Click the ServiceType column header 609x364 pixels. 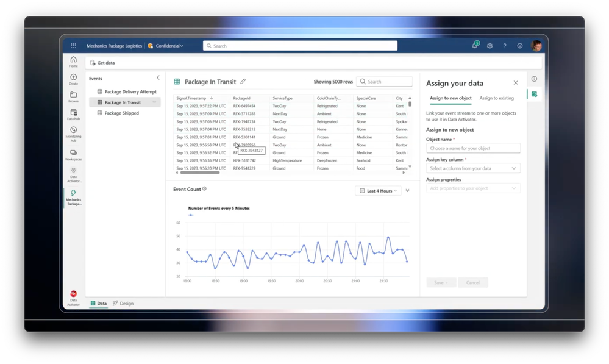pos(282,98)
